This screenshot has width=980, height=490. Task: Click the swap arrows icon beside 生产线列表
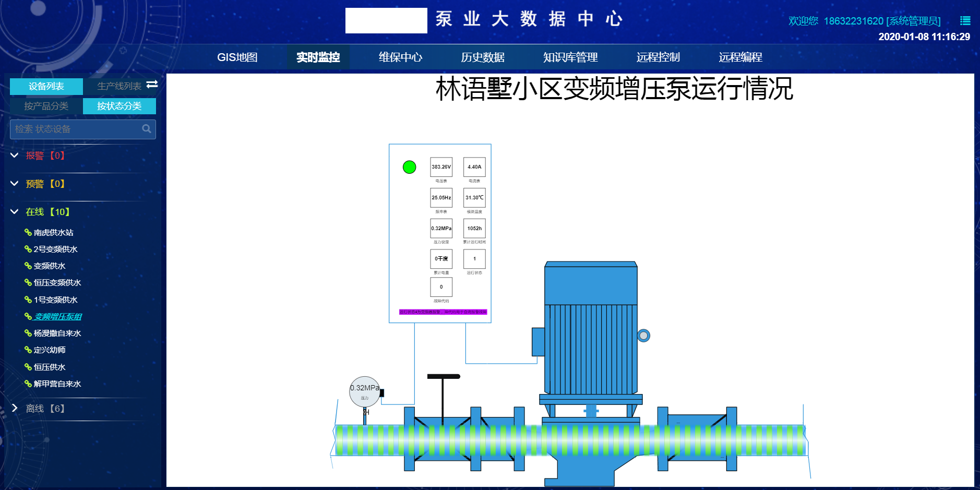click(x=151, y=86)
